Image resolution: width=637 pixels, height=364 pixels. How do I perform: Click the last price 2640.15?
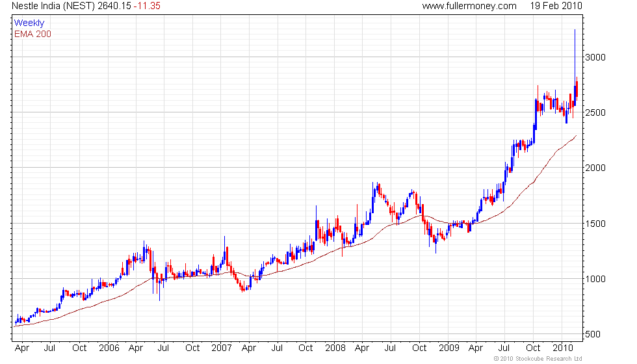coord(114,6)
